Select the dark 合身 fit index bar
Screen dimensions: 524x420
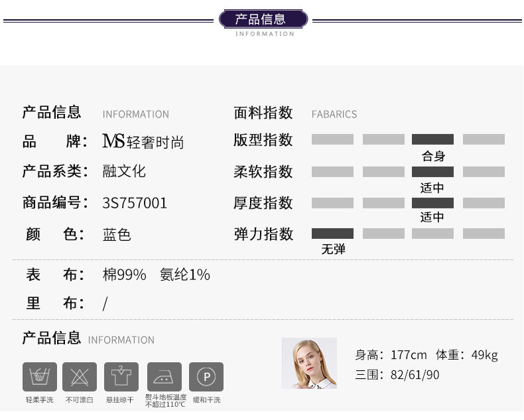tap(432, 139)
